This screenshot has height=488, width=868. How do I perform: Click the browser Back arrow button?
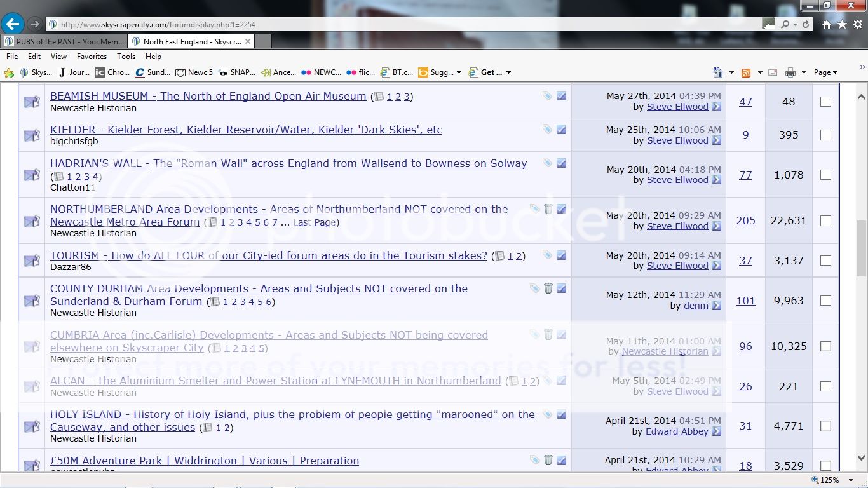point(12,25)
